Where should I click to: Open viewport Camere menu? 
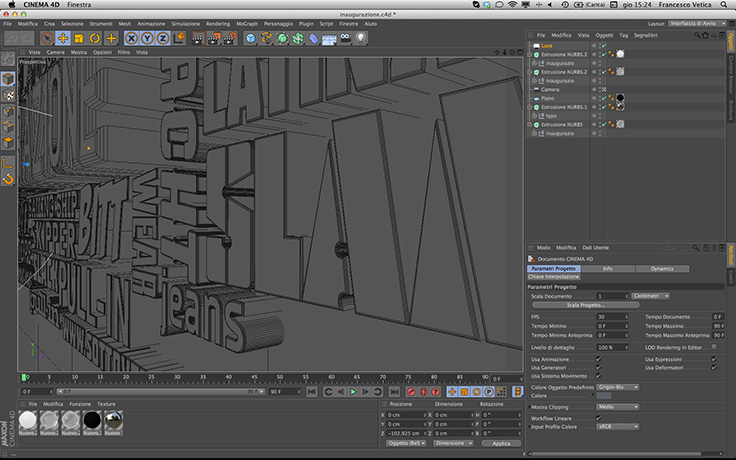coord(55,53)
